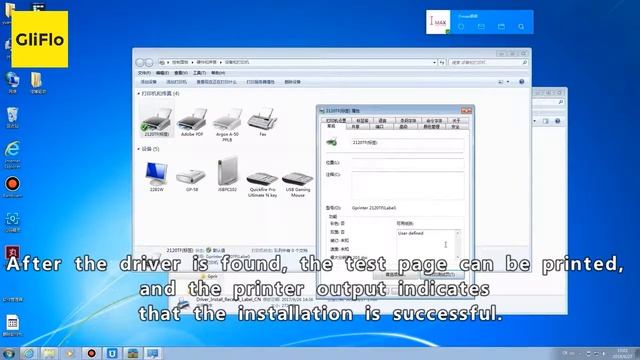Click the Windows Start orb
Viewport: 640px width, 360px height.
8,353
